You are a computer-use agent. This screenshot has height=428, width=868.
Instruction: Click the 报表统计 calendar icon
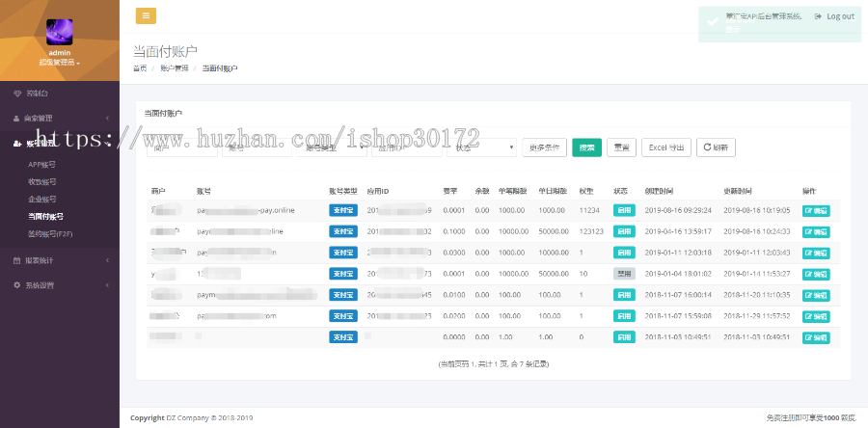[x=16, y=260]
